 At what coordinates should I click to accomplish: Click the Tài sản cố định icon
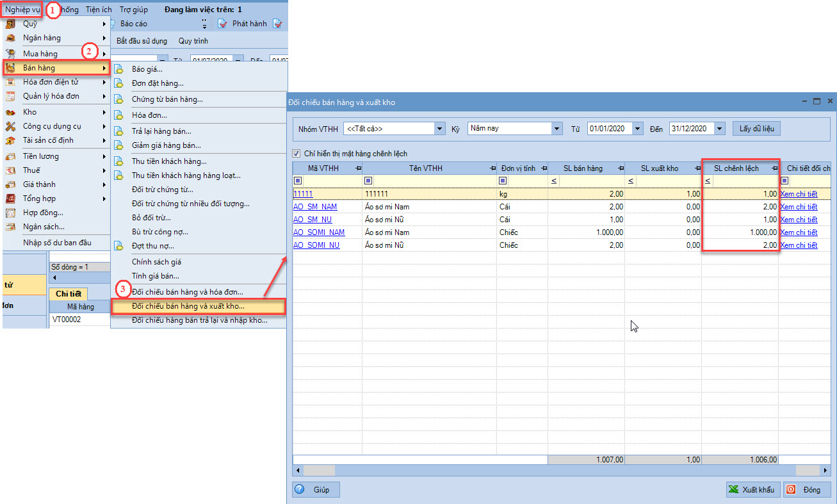[10, 140]
